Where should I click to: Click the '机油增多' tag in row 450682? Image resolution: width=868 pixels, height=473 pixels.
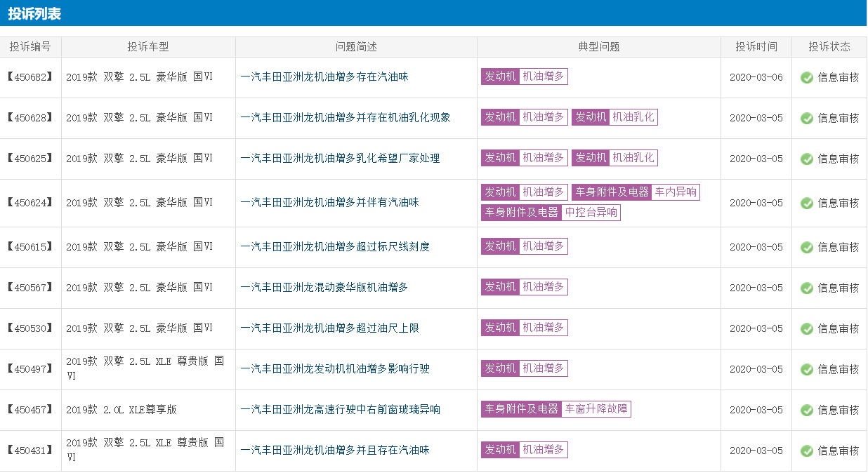pyautogui.click(x=544, y=76)
